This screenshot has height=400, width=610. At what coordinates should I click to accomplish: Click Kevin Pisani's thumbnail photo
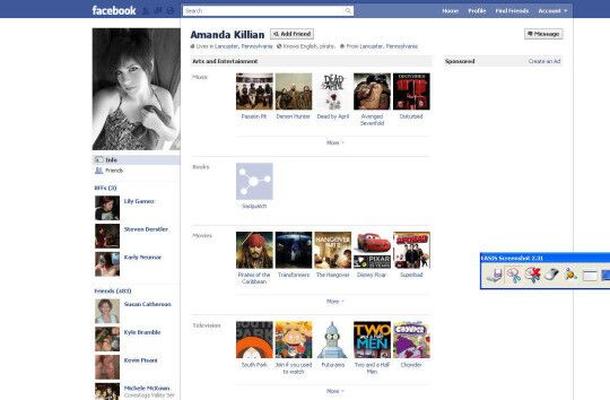pyautogui.click(x=107, y=367)
